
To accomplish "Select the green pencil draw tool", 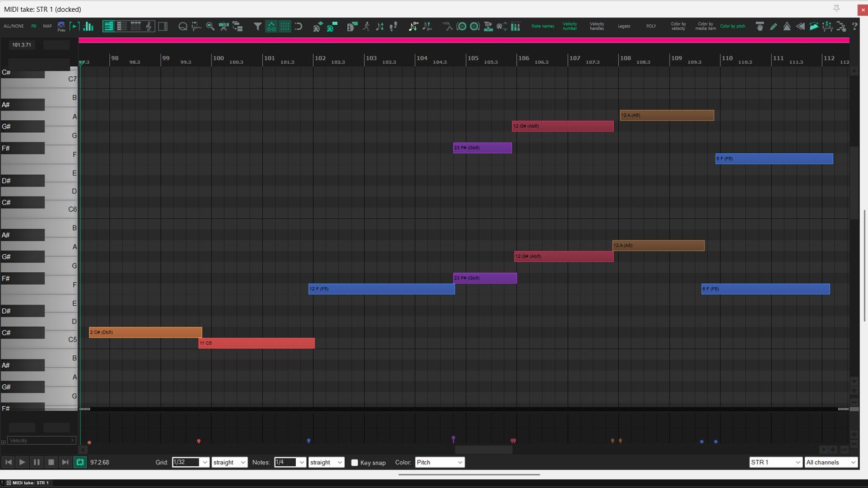I will tap(773, 26).
